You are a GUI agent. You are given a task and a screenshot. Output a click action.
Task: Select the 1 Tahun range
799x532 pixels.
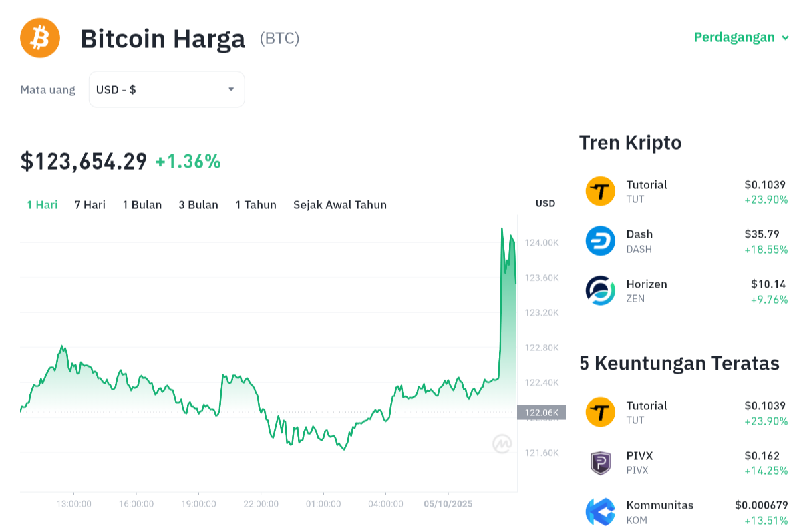pos(256,205)
